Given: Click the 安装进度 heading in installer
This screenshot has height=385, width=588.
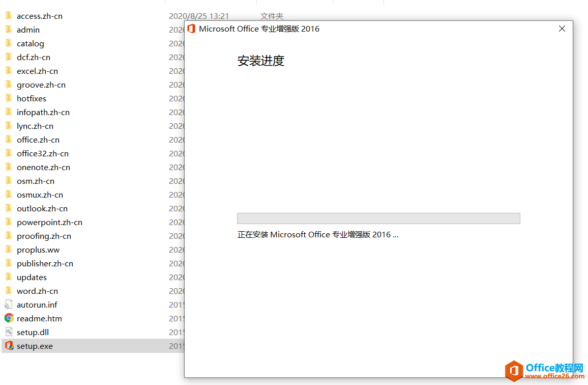Looking at the screenshot, I should [x=260, y=61].
